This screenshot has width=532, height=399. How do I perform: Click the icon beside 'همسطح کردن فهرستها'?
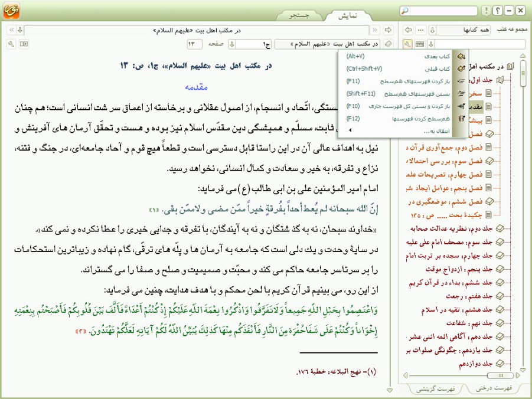[461, 119]
